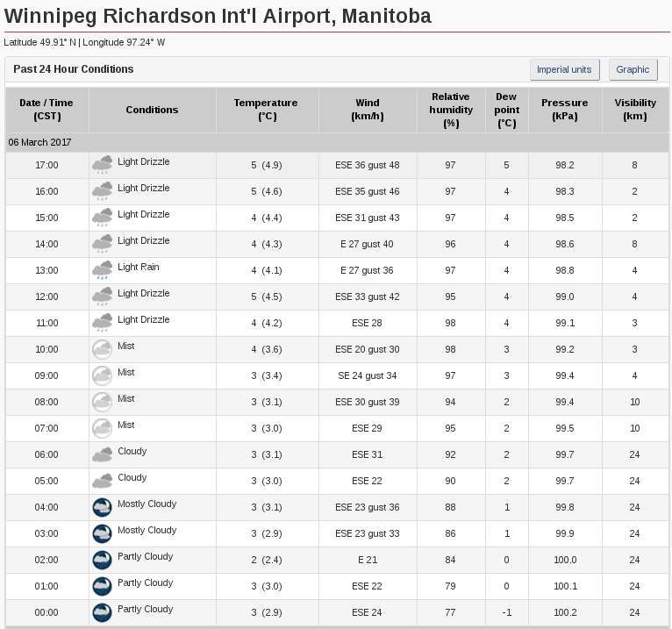Screen dimensions: 672x629
Task: Select Mostly Cloudy night icon at 04:00
Action: coord(102,507)
